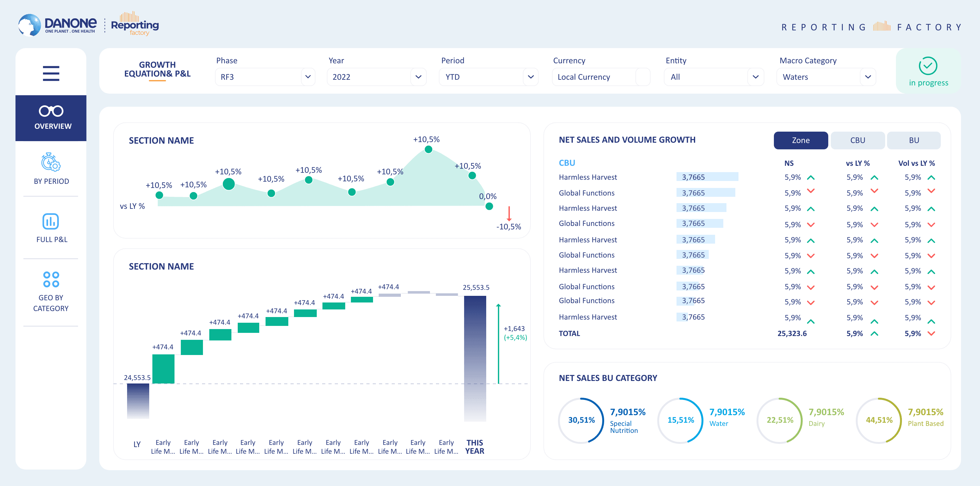The height and width of the screenshot is (486, 980).
Task: Open the hamburger menu icon
Action: pyautogui.click(x=51, y=73)
